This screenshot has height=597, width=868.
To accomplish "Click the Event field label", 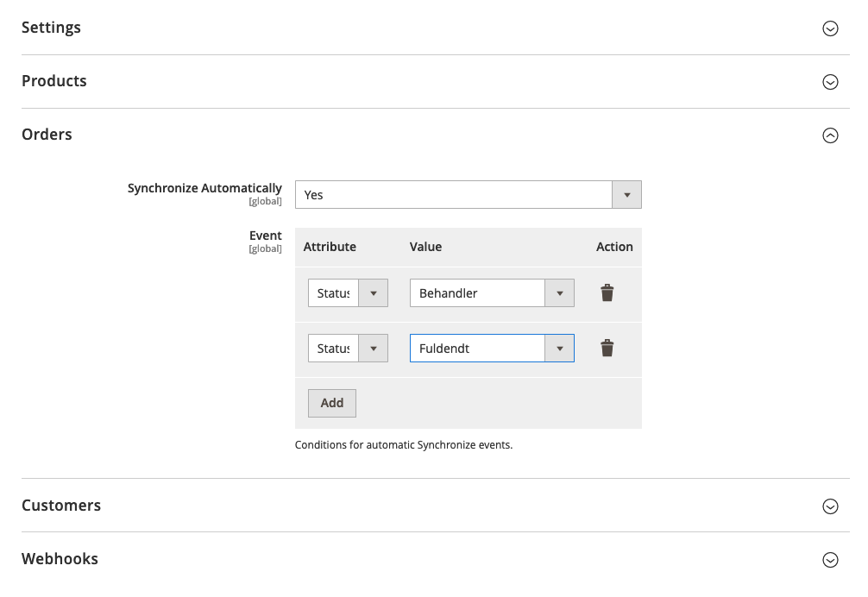I will click(x=265, y=236).
